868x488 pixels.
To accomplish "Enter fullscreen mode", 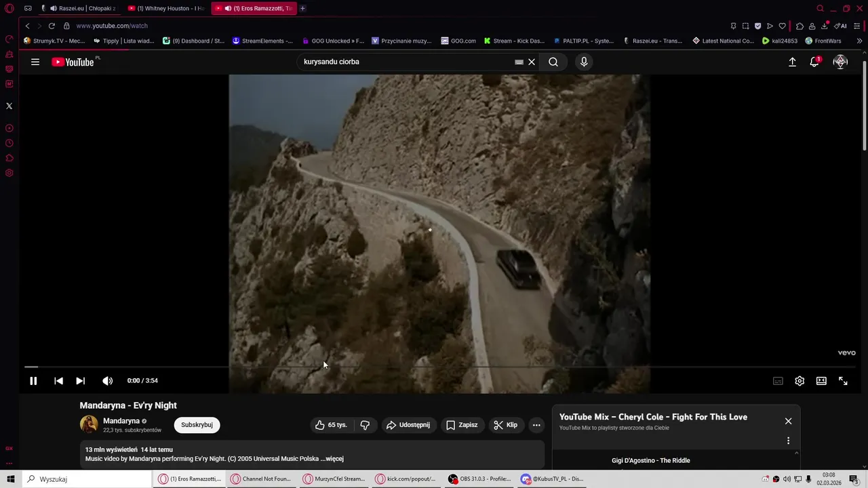I will pyautogui.click(x=843, y=381).
